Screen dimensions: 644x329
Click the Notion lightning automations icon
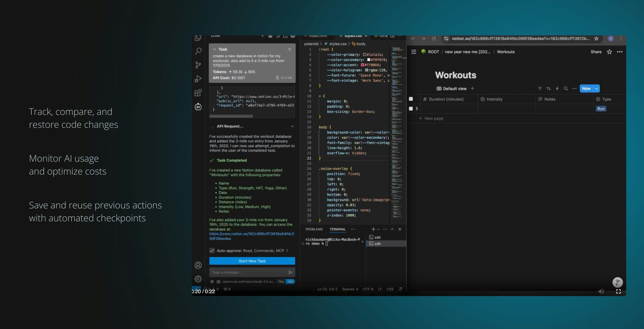[557, 88]
